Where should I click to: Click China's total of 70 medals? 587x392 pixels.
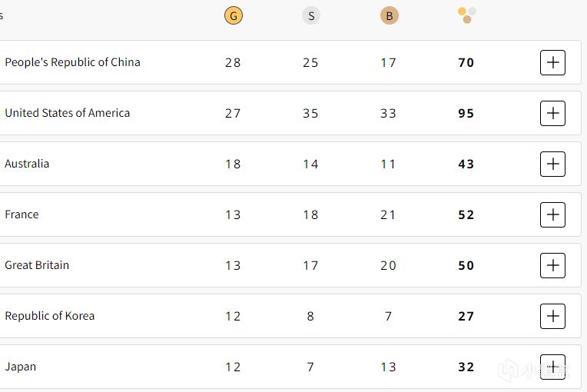(466, 63)
